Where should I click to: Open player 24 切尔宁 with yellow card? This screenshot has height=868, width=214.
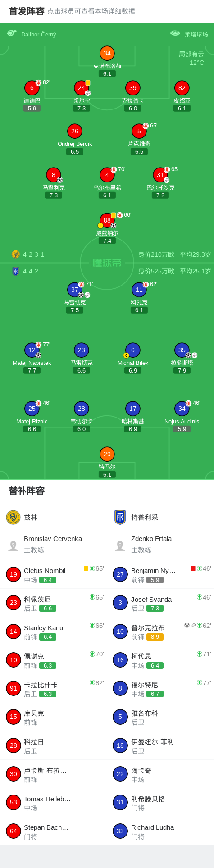(x=82, y=88)
